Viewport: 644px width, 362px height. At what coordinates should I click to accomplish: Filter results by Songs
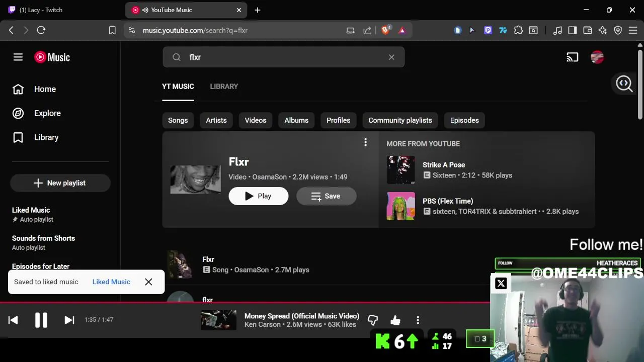(x=178, y=120)
